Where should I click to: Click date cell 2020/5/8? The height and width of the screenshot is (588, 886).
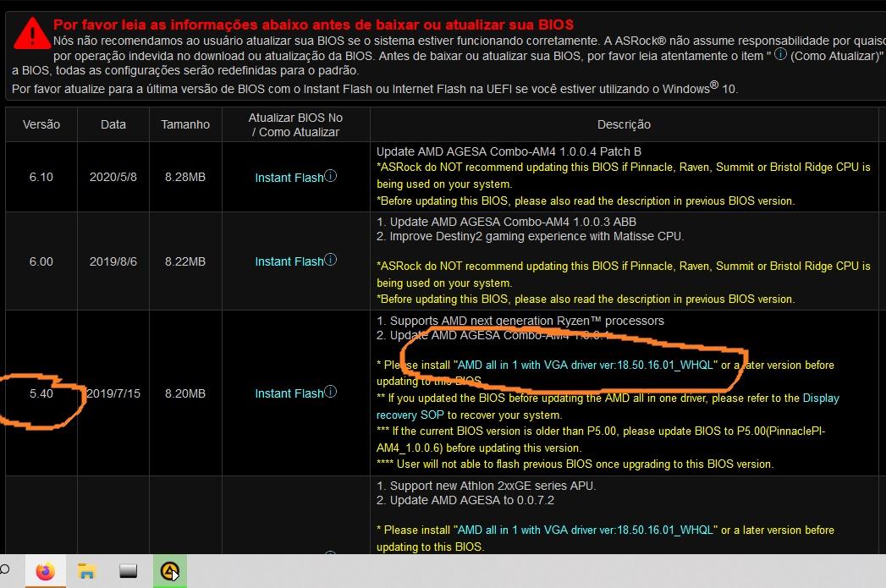(113, 177)
